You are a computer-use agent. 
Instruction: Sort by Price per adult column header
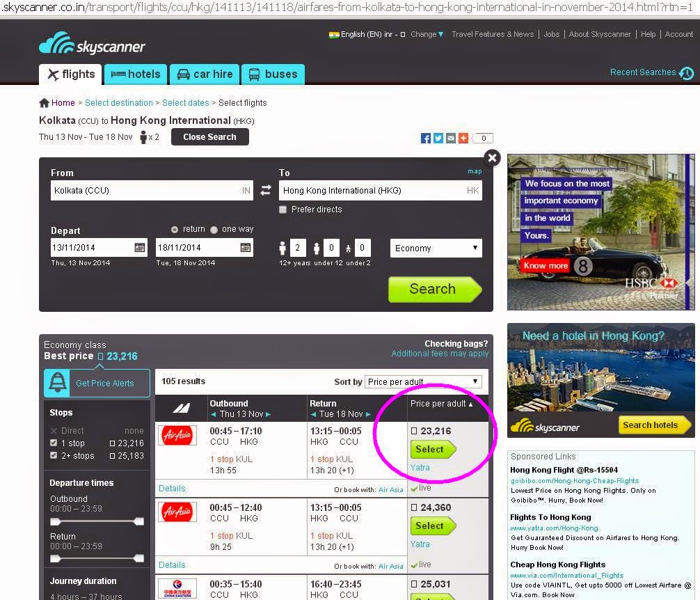click(441, 404)
